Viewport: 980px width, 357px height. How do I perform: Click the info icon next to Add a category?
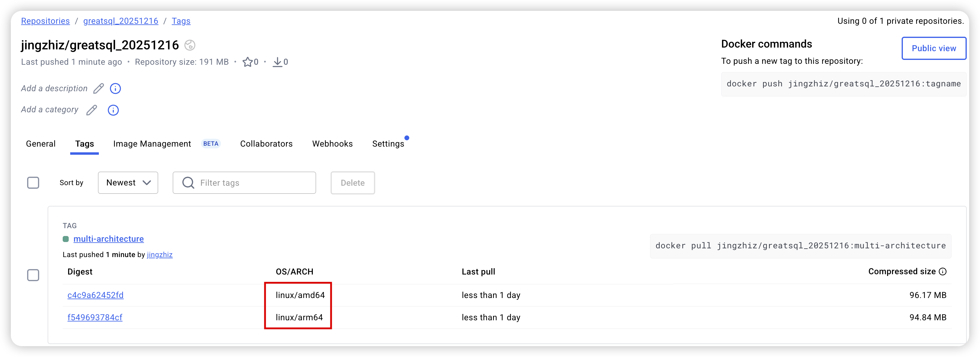click(x=113, y=110)
